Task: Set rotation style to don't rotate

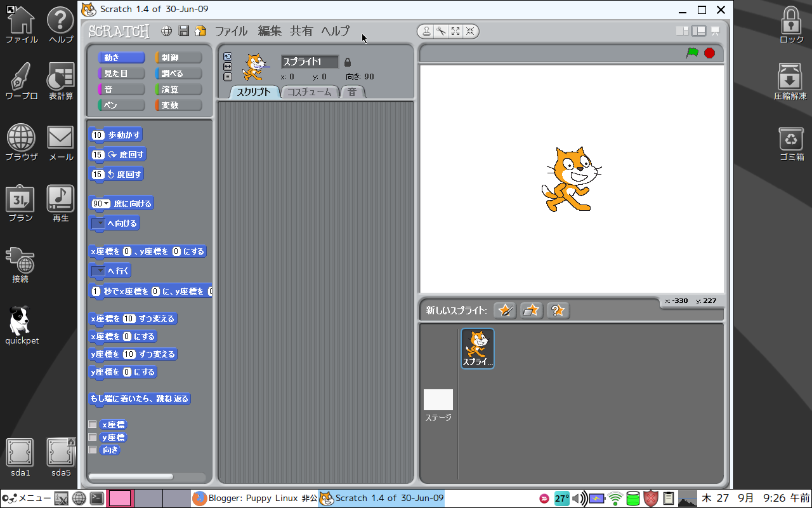Action: point(228,77)
